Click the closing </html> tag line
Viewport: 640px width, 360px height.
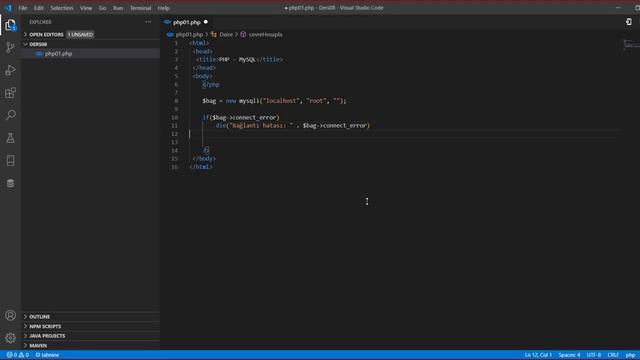coord(201,167)
